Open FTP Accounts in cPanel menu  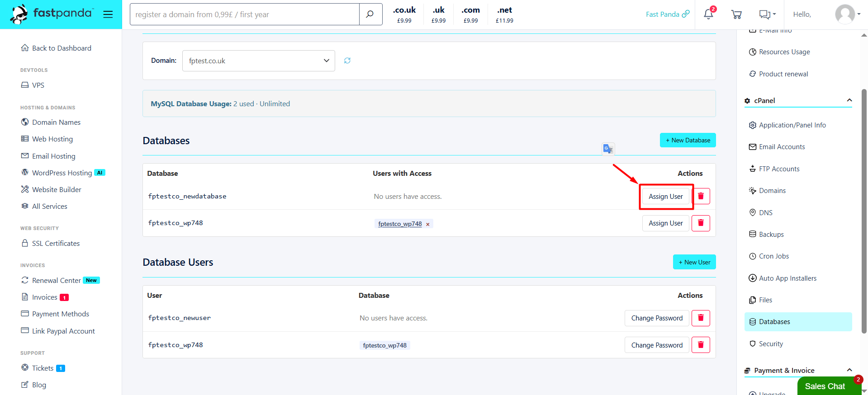click(x=774, y=169)
